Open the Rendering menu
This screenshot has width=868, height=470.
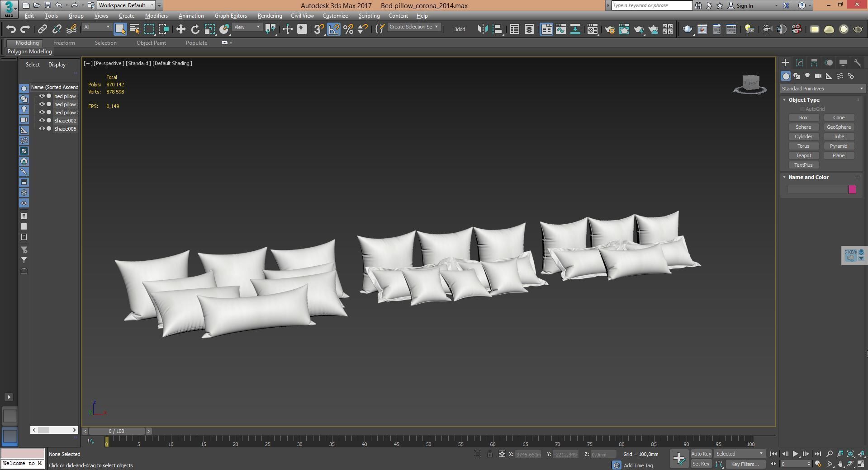[270, 16]
